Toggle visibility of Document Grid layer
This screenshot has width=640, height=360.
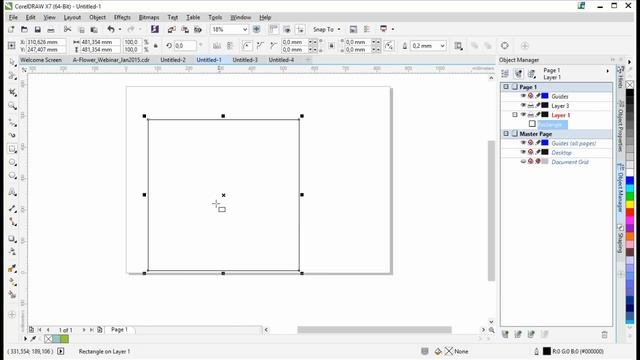[523, 162]
